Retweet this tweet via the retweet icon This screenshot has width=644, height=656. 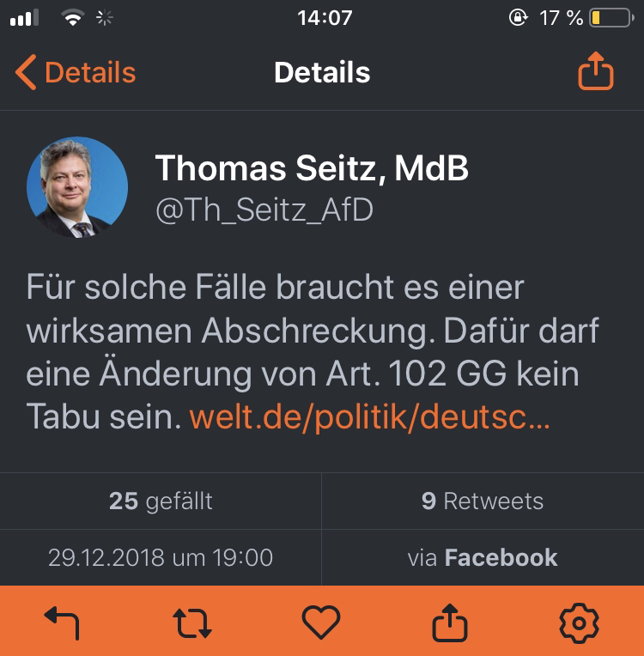click(192, 622)
